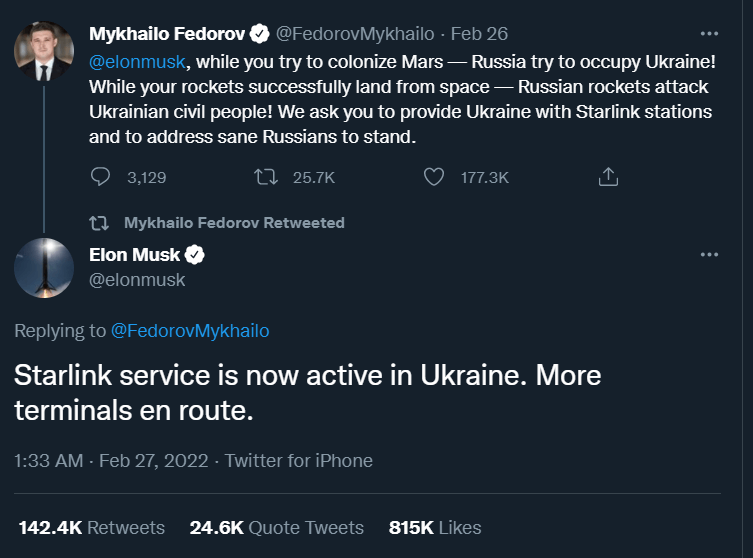This screenshot has height=558, width=753.
Task: Like Fedorov's tweet with heart icon
Action: click(x=434, y=177)
